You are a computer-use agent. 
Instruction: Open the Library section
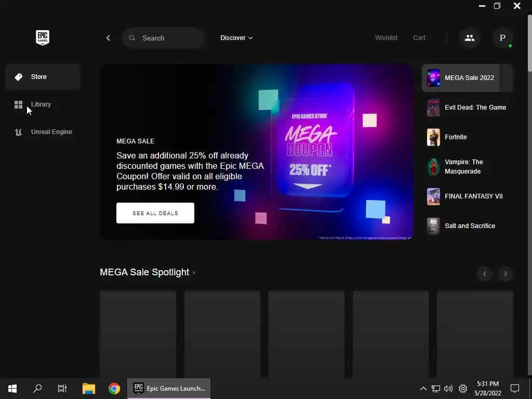[43, 104]
